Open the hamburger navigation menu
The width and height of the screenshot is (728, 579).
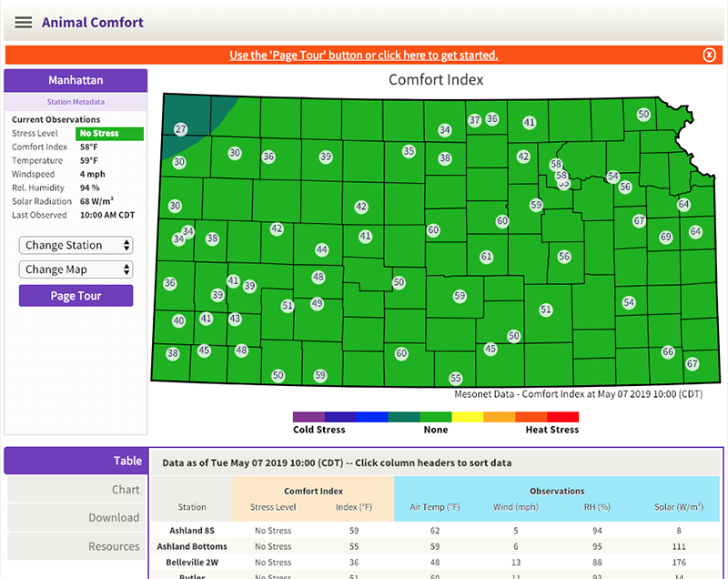[x=23, y=22]
